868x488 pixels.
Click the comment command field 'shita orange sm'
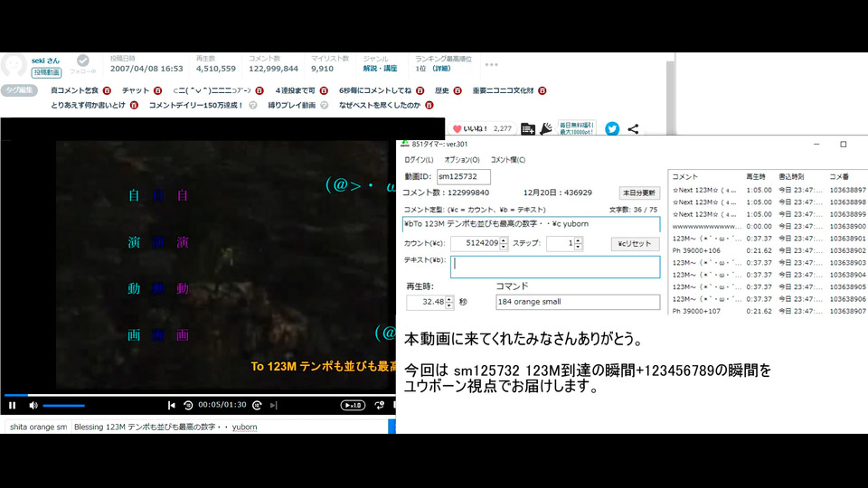click(38, 427)
